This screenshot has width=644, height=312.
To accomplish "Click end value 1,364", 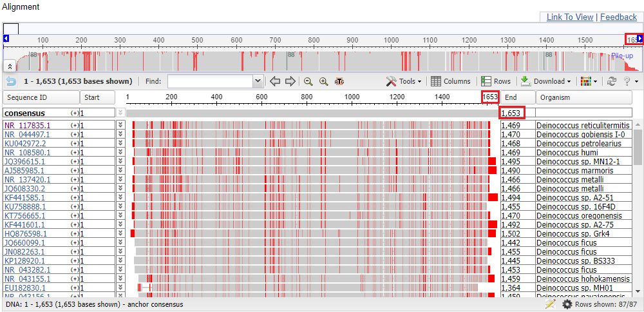I will click(511, 288).
